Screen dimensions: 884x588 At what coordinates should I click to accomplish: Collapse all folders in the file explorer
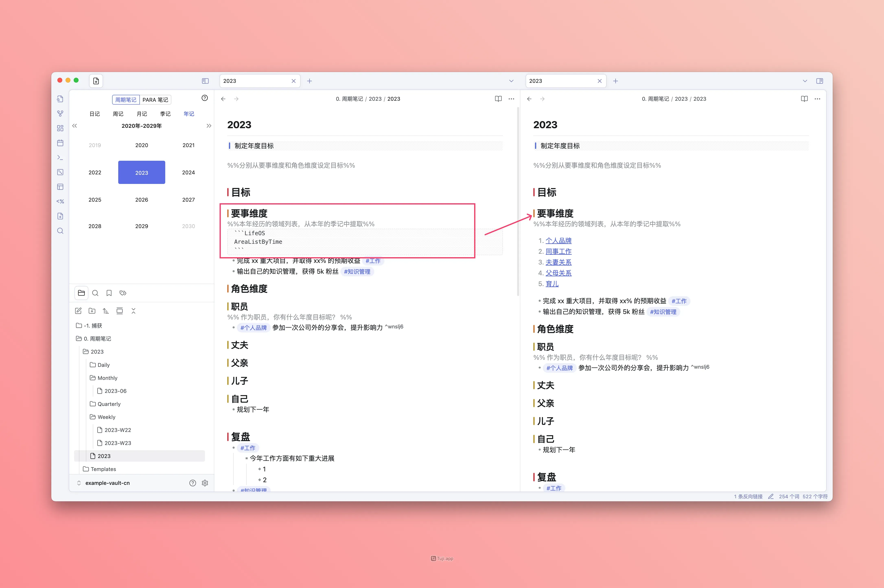(133, 311)
